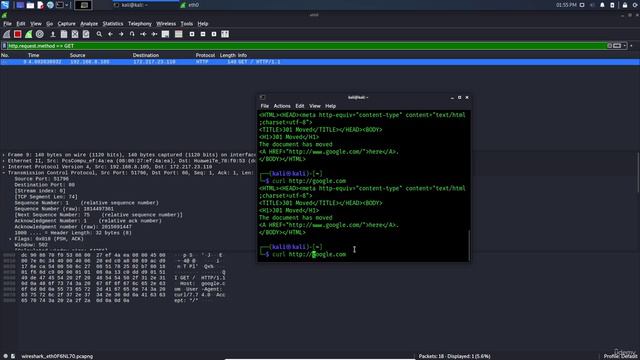640x360 pixels.
Task: Open Wireshark Telephony menu
Action: 140,24
